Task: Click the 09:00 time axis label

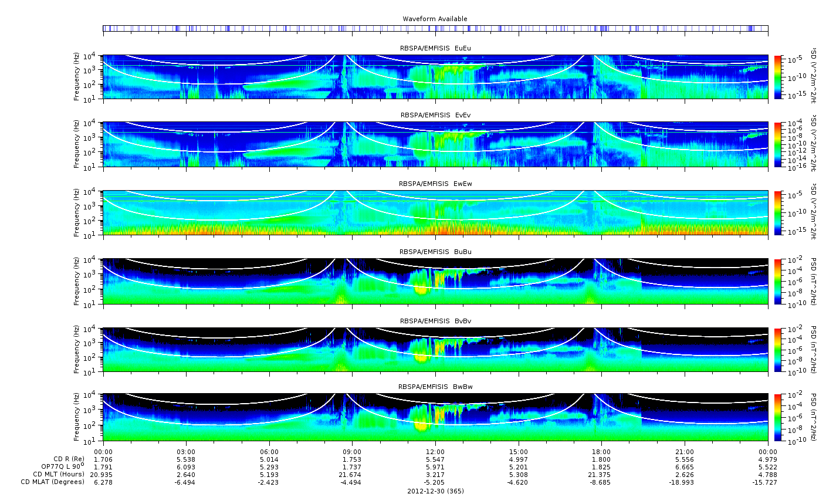Action: pyautogui.click(x=352, y=452)
